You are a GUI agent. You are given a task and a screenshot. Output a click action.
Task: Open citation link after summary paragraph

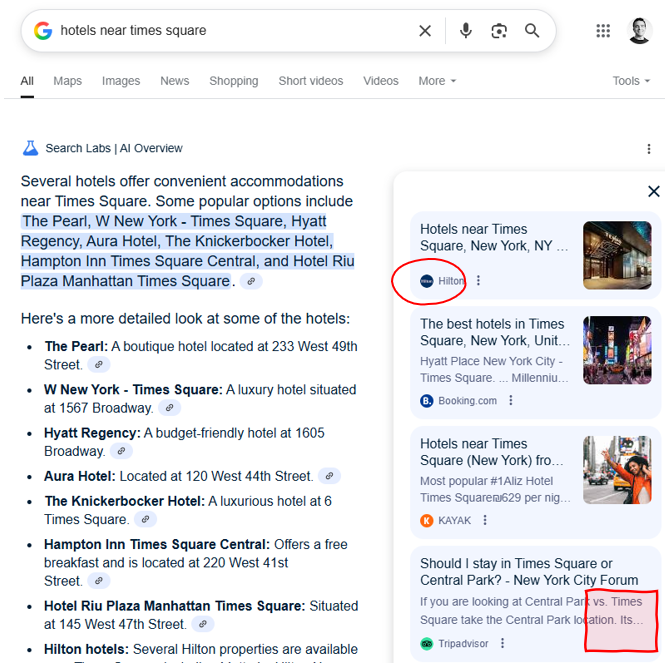(251, 281)
